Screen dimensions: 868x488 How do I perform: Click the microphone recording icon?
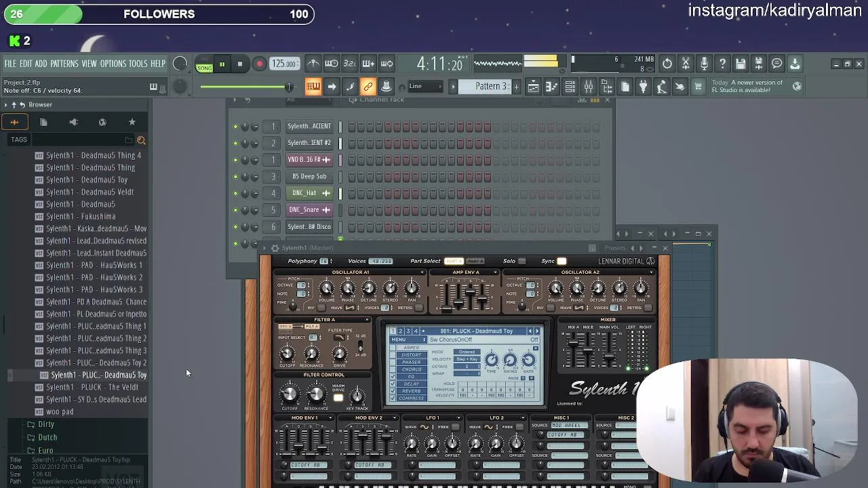click(704, 64)
